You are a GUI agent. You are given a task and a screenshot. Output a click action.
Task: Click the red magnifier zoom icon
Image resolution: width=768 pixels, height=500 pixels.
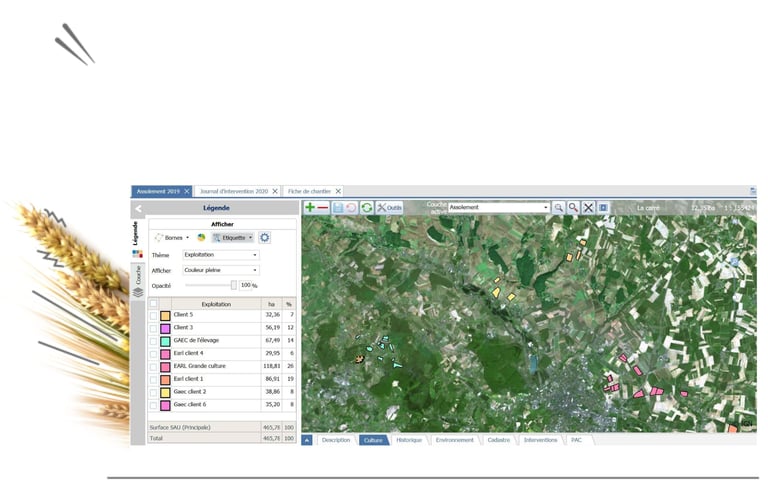[573, 208]
